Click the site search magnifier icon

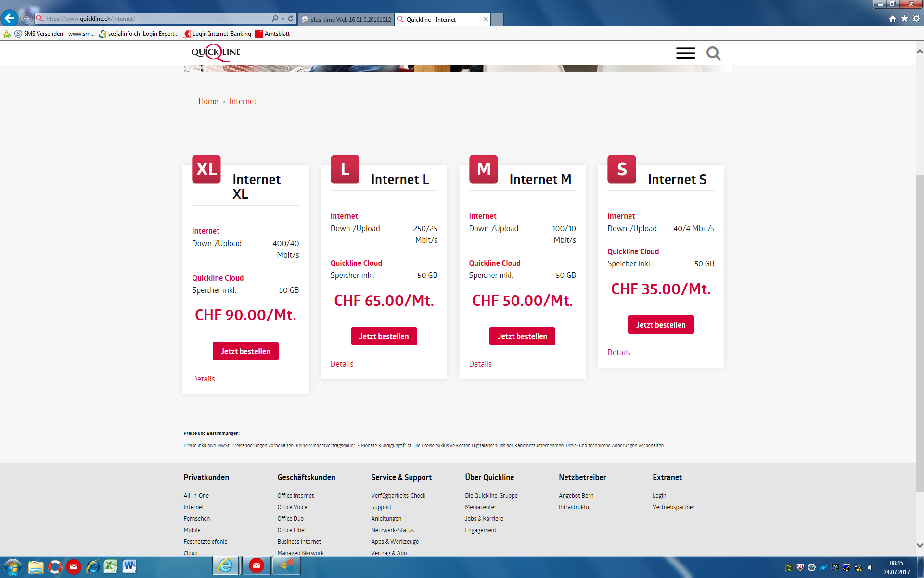coord(713,53)
